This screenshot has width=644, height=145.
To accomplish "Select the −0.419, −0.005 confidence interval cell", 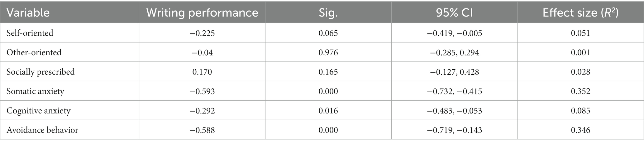I will (x=455, y=33).
